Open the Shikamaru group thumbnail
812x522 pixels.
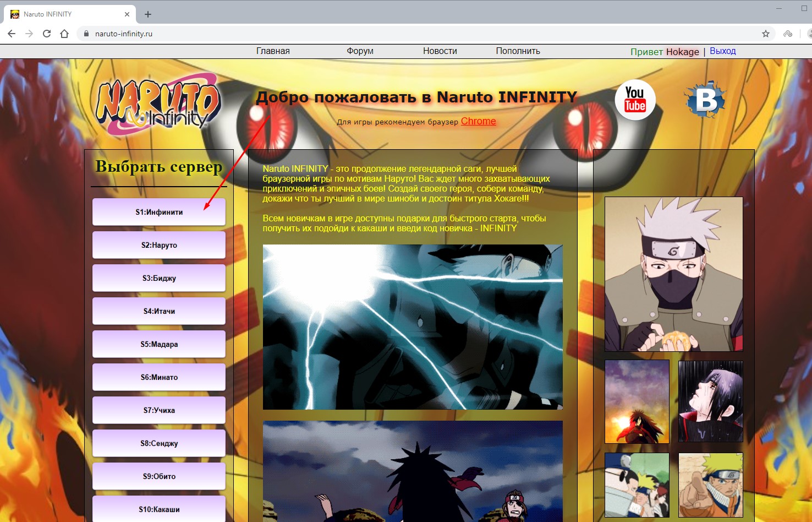[637, 485]
